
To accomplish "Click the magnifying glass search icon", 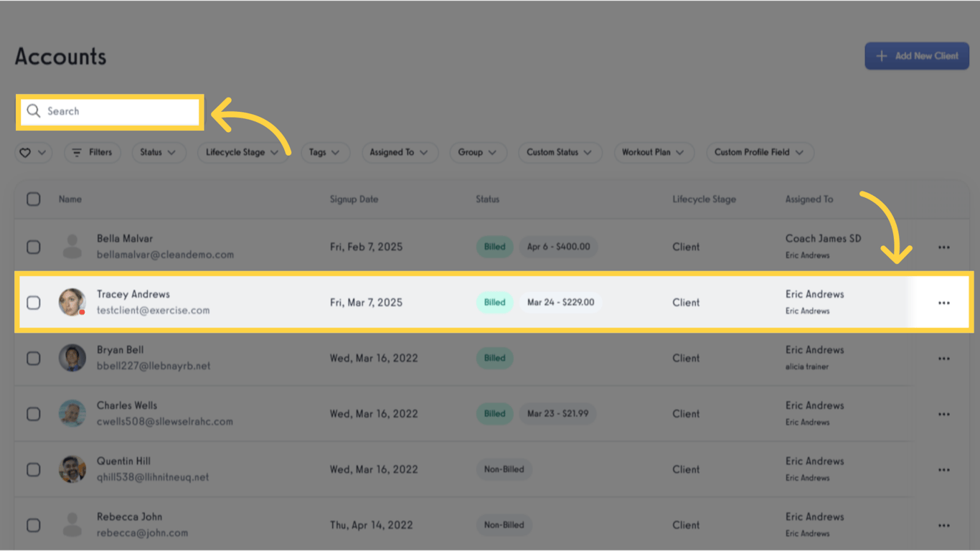I will tap(33, 110).
